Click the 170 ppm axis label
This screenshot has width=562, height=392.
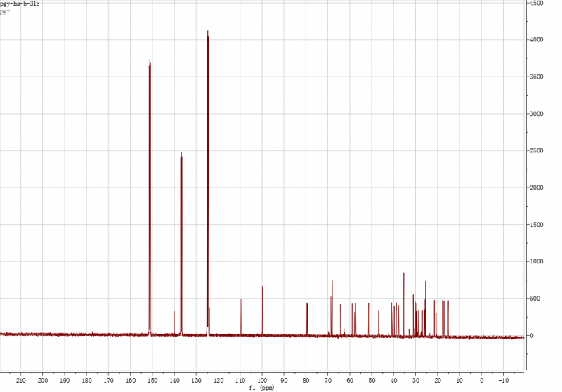tap(109, 381)
